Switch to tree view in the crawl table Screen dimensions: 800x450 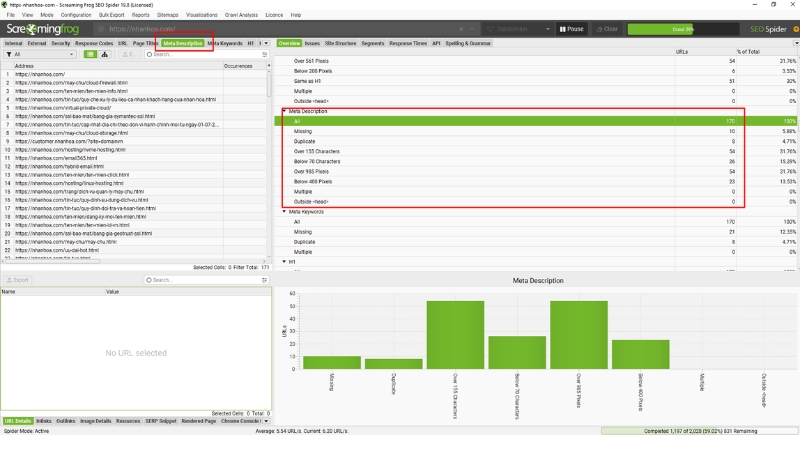pyautogui.click(x=105, y=54)
